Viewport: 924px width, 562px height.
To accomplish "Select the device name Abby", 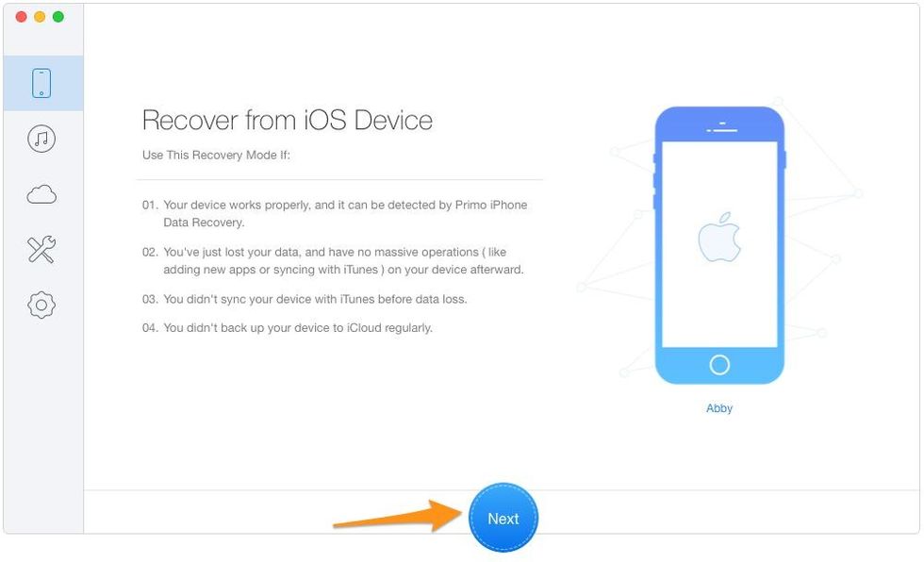I will [718, 408].
